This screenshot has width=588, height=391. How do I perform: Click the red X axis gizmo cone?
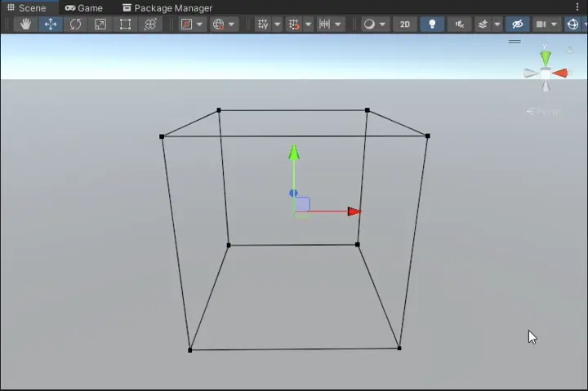[560, 73]
